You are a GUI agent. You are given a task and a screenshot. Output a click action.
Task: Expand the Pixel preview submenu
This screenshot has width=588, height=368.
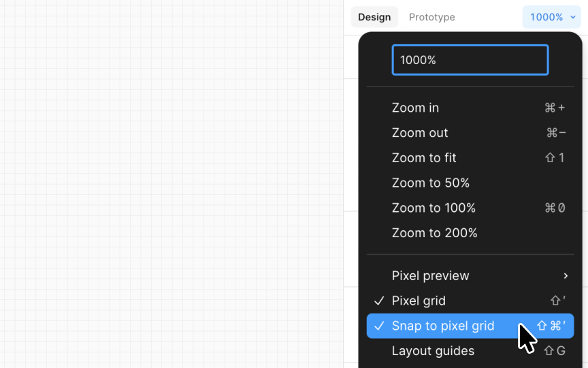click(470, 275)
